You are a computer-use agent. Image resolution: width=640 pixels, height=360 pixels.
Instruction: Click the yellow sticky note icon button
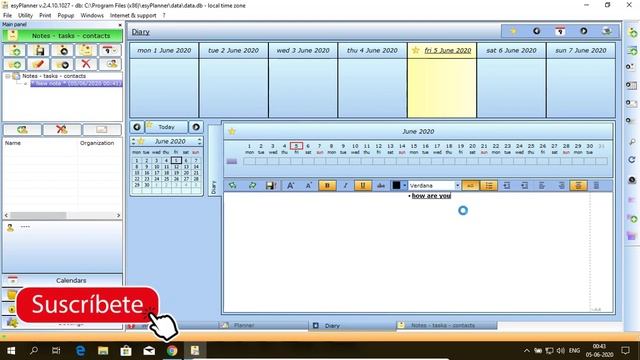pyautogui.click(x=86, y=51)
